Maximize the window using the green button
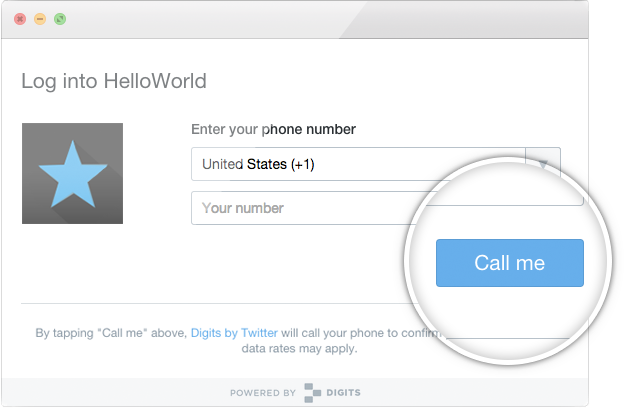The height and width of the screenshot is (408, 624). pos(60,19)
